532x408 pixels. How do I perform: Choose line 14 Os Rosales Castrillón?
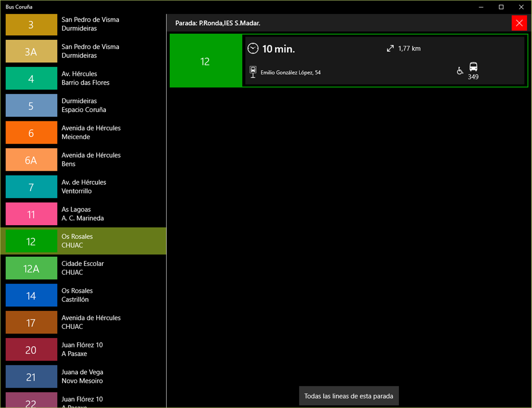(84, 295)
